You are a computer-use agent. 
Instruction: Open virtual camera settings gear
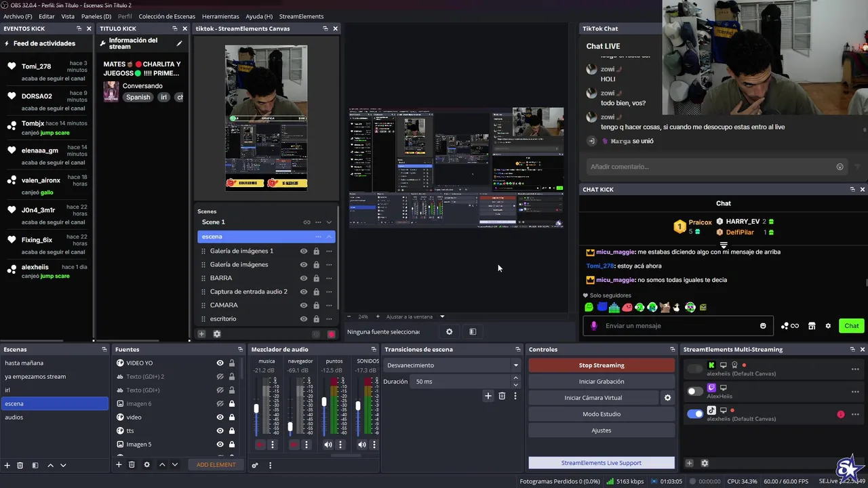click(x=667, y=398)
